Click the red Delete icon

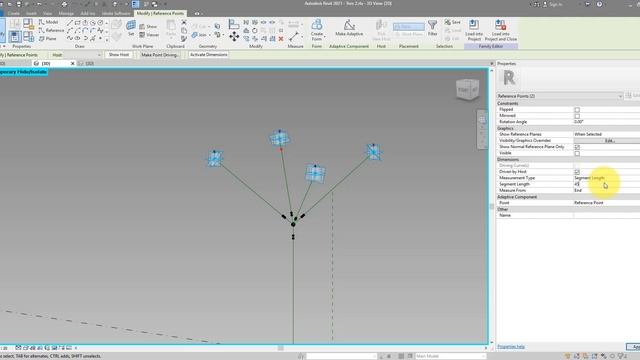(281, 39)
